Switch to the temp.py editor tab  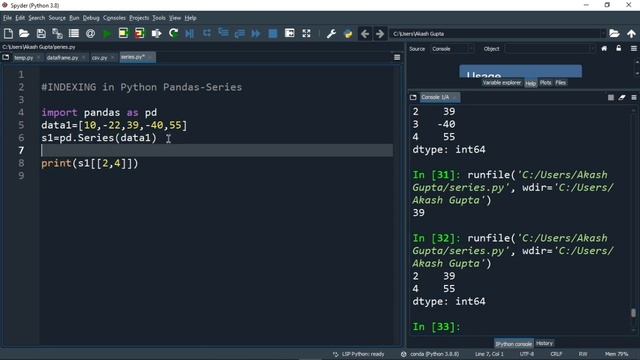pyautogui.click(x=23, y=58)
